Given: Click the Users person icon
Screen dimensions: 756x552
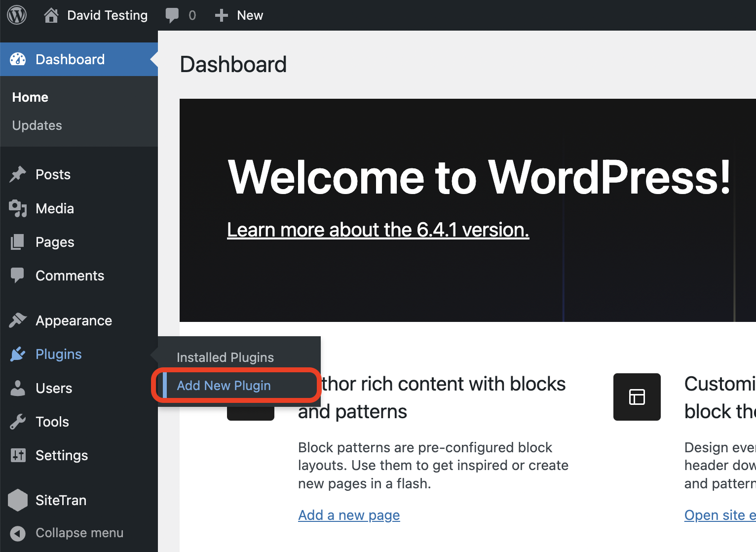Looking at the screenshot, I should [x=18, y=388].
